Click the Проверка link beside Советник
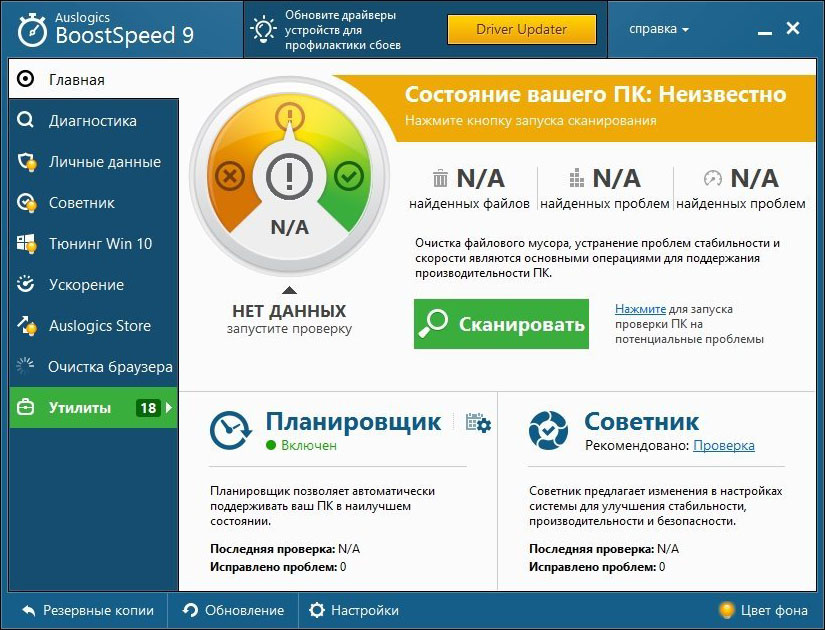 [x=723, y=446]
